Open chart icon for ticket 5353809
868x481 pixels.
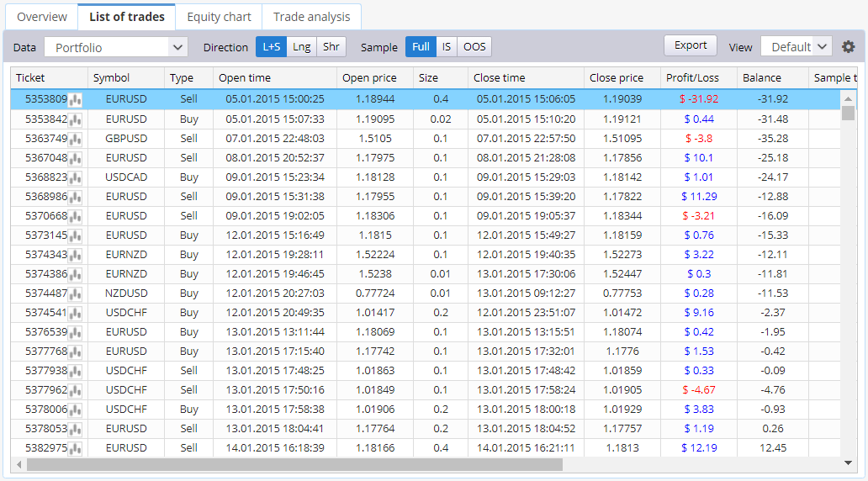76,100
